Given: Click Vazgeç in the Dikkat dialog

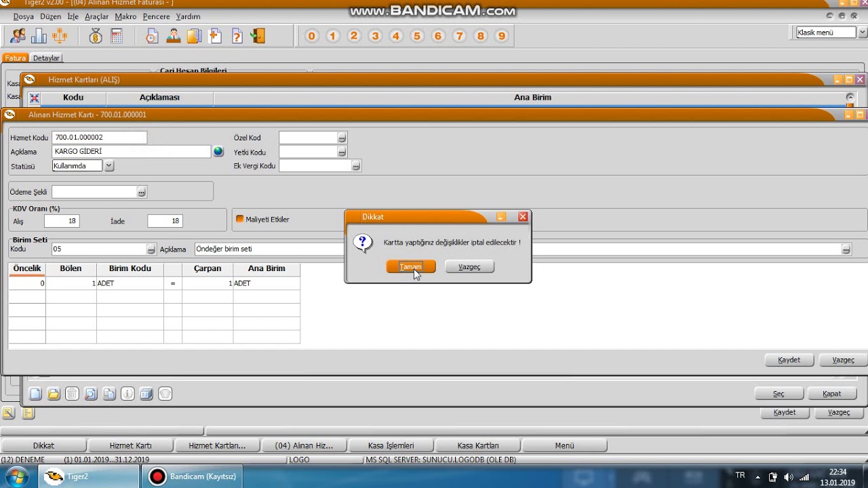Looking at the screenshot, I should coord(469,267).
